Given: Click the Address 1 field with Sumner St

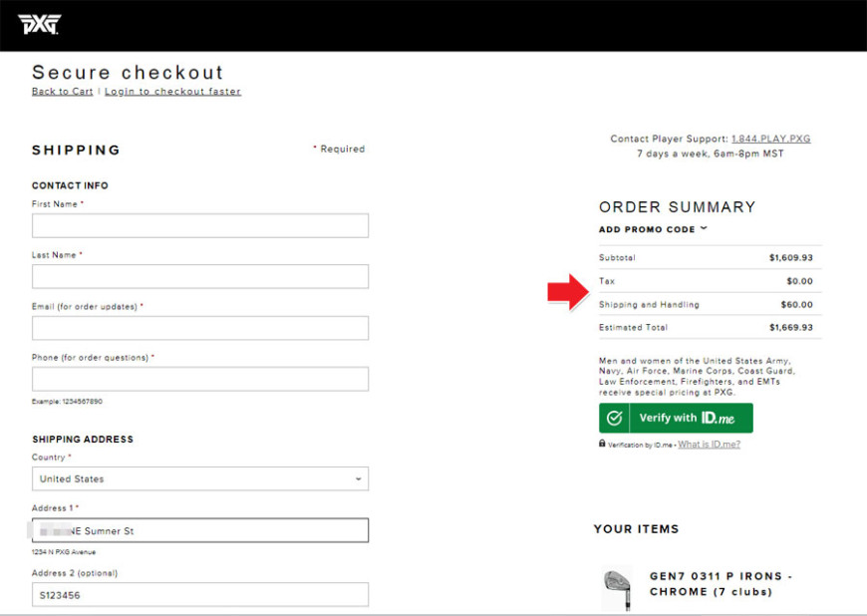Looking at the screenshot, I should tap(200, 530).
